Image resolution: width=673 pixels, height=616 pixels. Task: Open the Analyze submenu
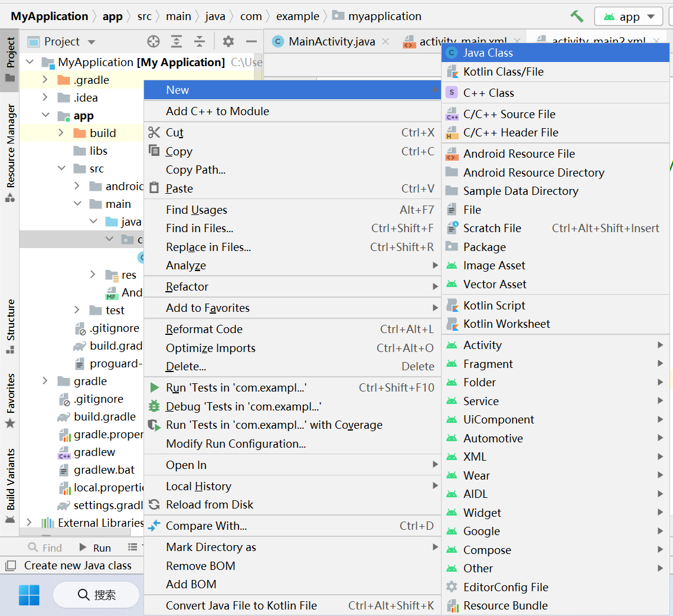click(292, 266)
